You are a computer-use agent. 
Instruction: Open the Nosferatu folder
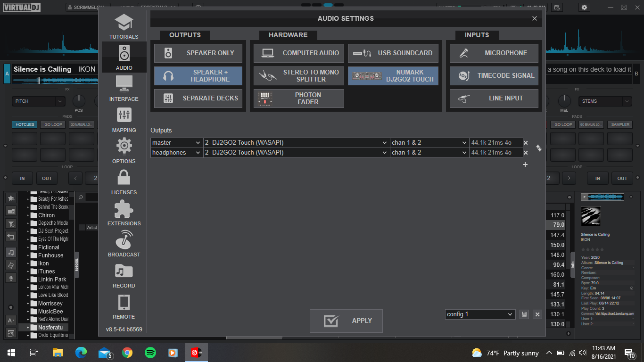(50, 327)
